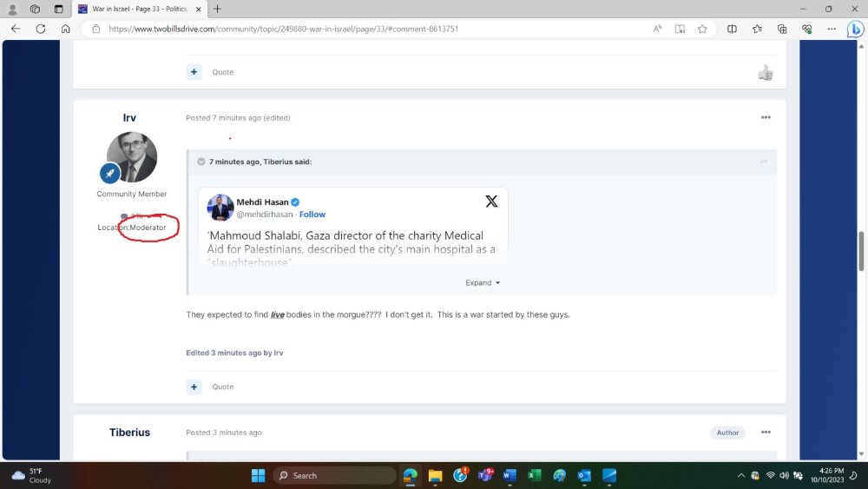868x489 pixels.
Task: View site information lock icon
Action: [x=95, y=29]
